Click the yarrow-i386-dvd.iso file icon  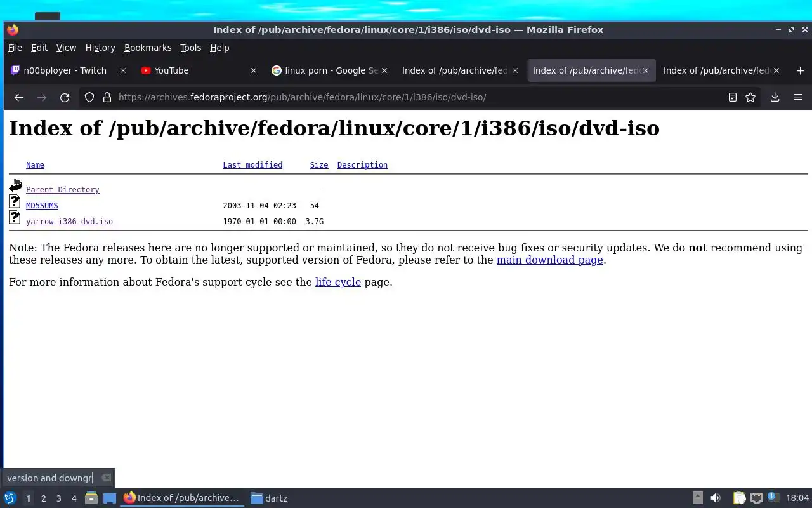point(15,218)
